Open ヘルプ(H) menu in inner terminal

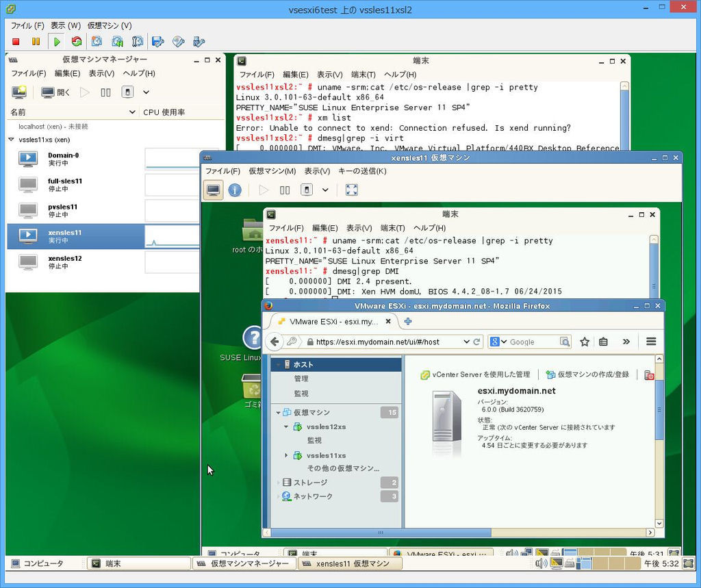click(430, 228)
